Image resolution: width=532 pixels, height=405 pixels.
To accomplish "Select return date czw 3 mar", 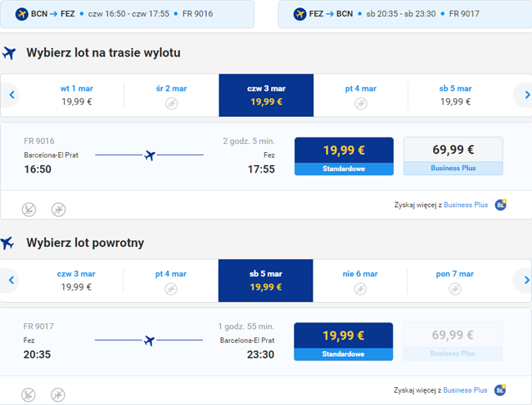I will point(77,281).
